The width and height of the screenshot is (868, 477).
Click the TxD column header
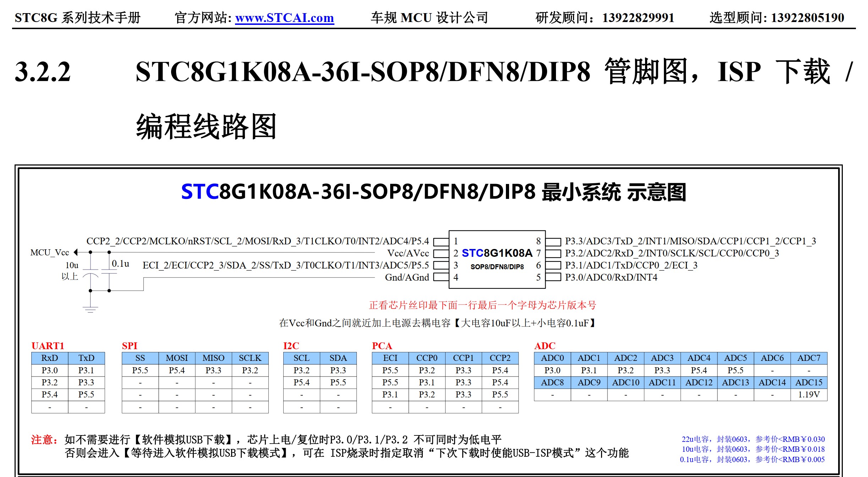pyautogui.click(x=86, y=358)
